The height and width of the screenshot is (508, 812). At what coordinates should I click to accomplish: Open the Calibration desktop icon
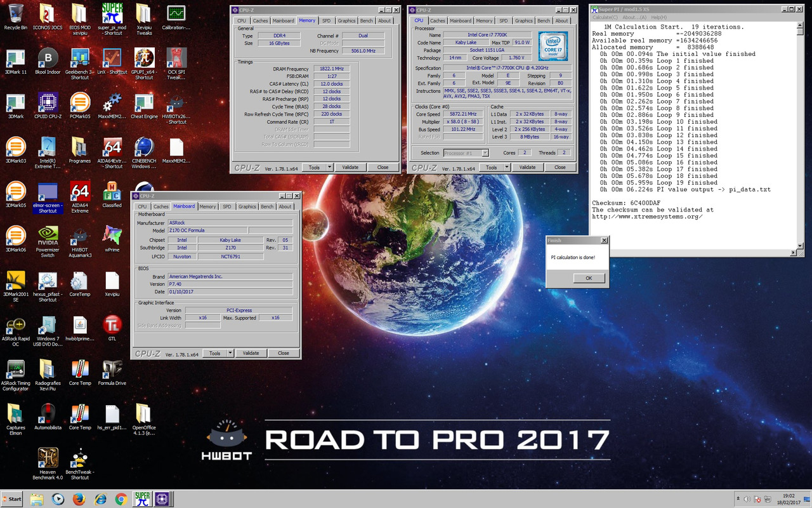[x=176, y=17]
